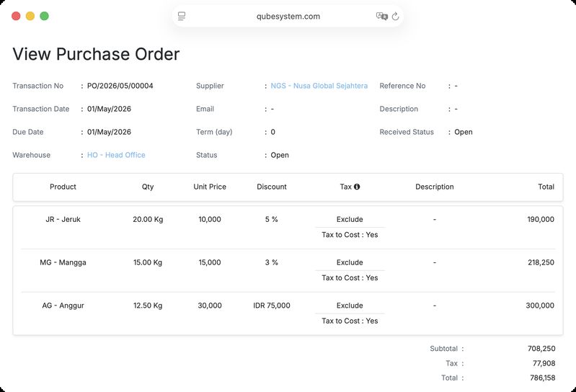The height and width of the screenshot is (392, 576).
Task: Click the 300,000 row total
Action: pos(540,305)
